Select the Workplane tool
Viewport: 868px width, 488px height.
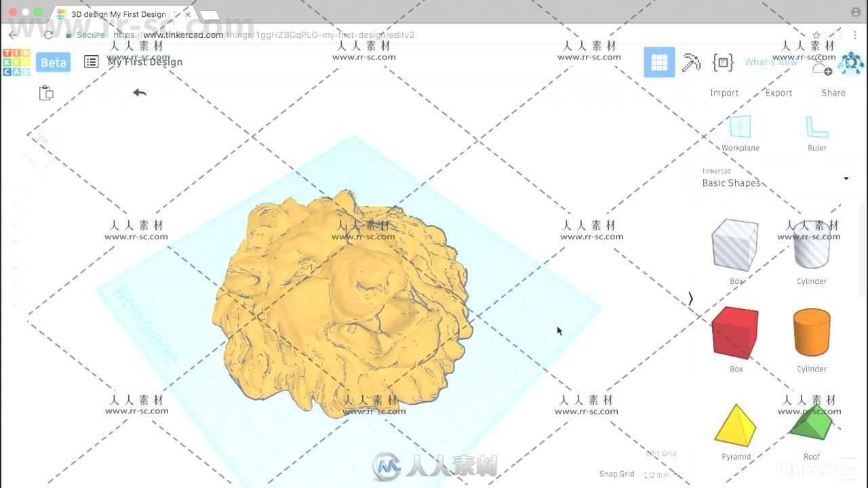[740, 134]
